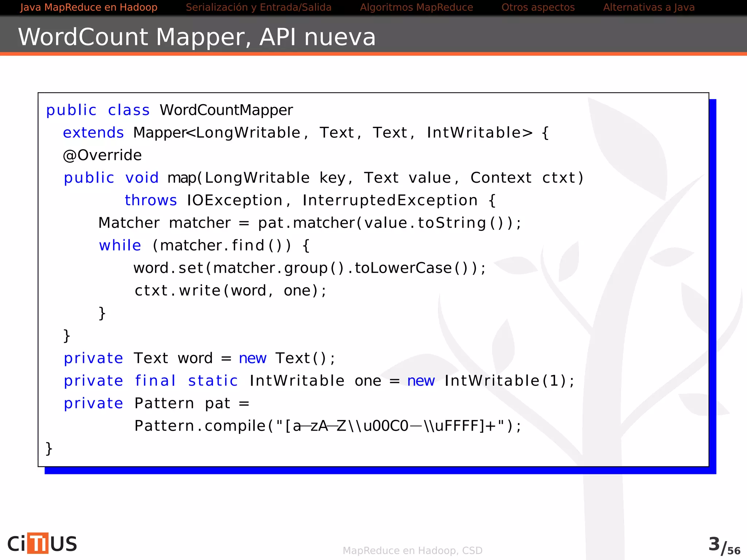Screen dimensions: 747x560
Task: Go to 'Serialización y Entrada/Salida' section
Action: 259,7
